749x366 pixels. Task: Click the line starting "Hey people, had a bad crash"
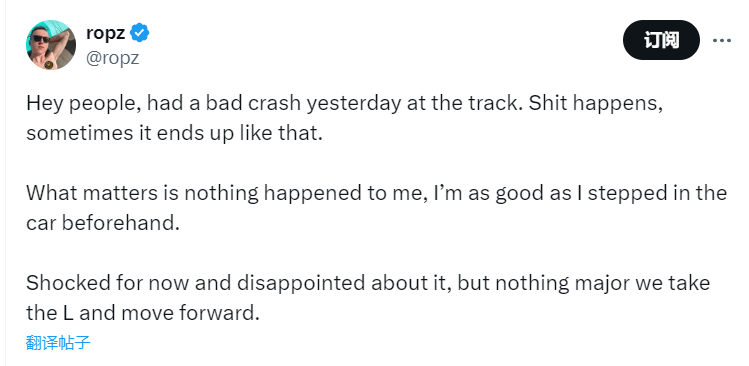[344, 104]
